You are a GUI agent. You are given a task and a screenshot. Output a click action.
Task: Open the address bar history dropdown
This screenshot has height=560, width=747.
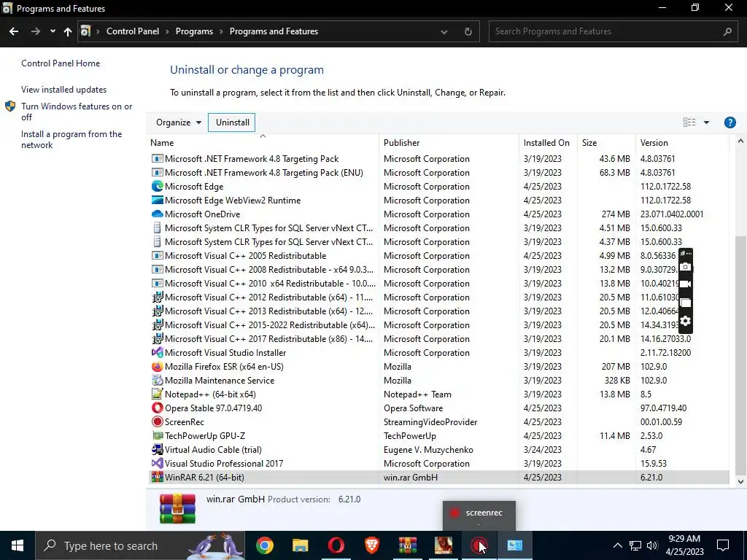[444, 31]
